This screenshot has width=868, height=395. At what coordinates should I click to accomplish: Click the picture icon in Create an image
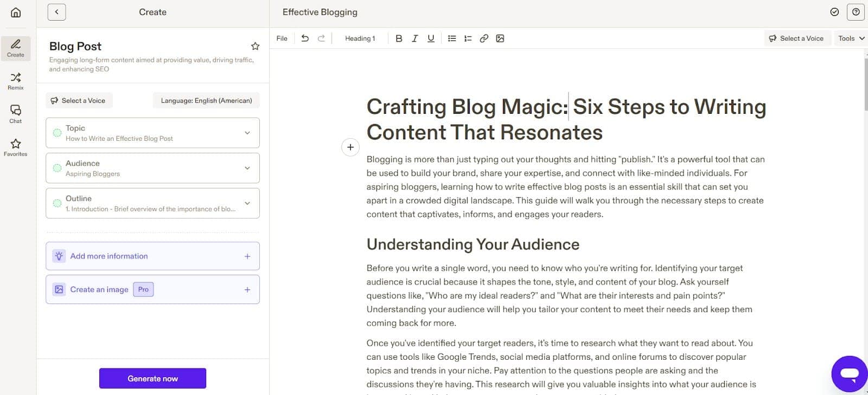pyautogui.click(x=59, y=289)
